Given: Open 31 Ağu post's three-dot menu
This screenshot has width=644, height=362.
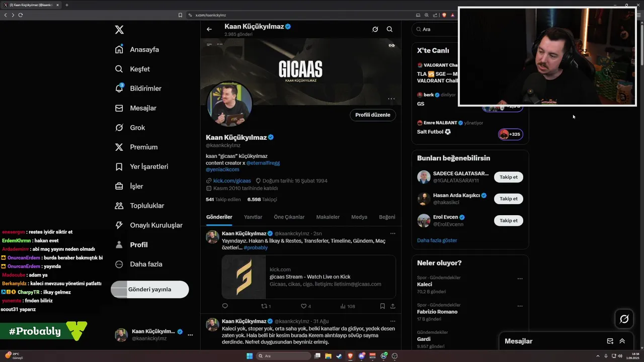Looking at the screenshot, I should point(393,321).
